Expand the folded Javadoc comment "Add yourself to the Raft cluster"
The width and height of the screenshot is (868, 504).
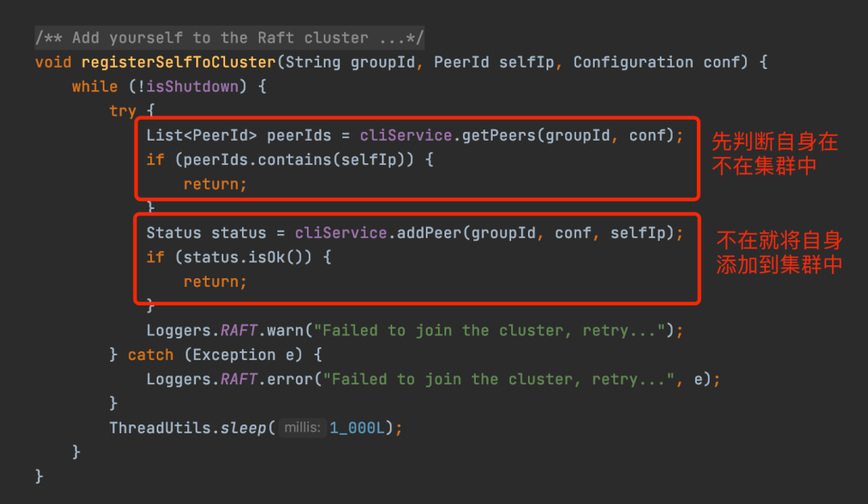229,38
